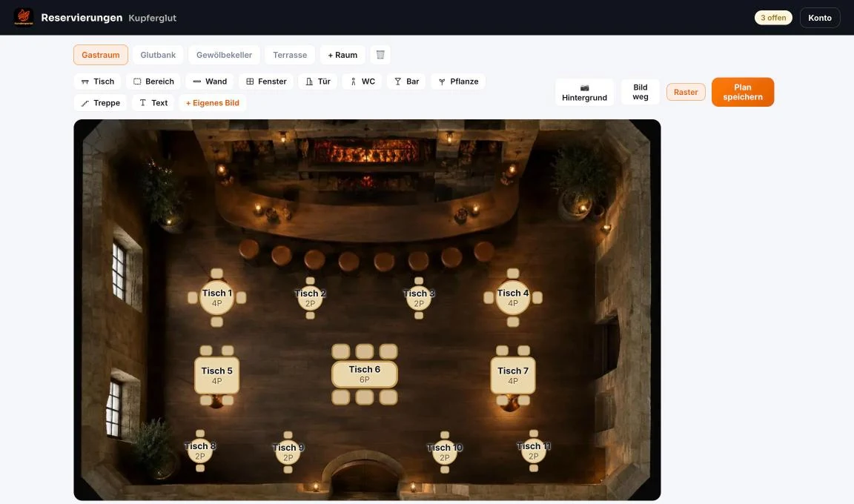Select Tisch 3 on the floor plan
Viewport: 854px width, 504px height.
(x=418, y=298)
